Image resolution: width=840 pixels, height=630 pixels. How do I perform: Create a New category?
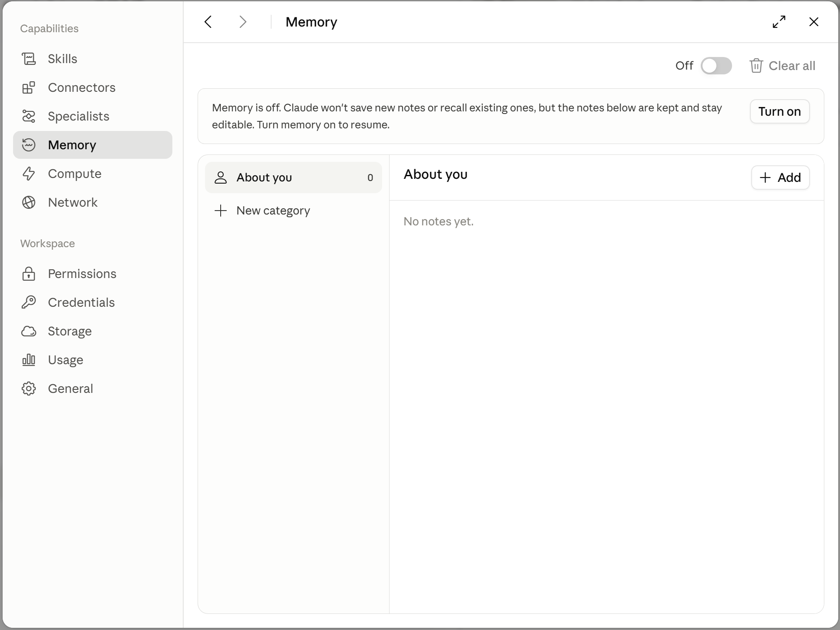pyautogui.click(x=293, y=211)
